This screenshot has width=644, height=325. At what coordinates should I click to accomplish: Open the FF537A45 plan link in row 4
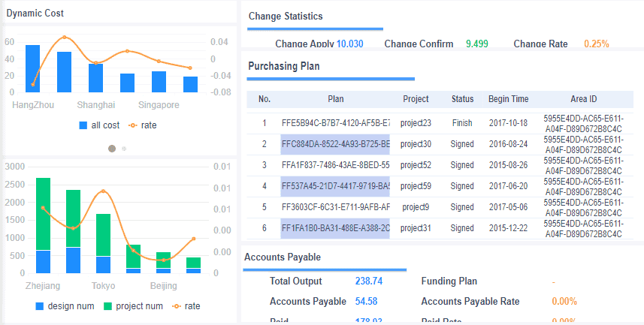[336, 186]
